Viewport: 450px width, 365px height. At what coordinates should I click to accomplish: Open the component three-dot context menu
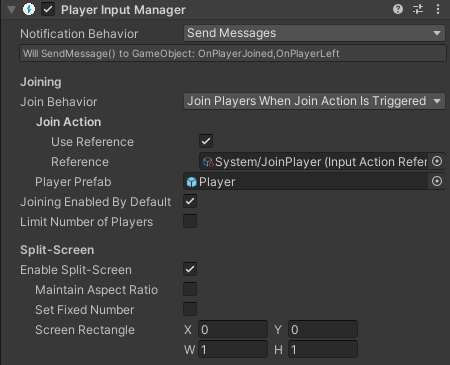438,9
